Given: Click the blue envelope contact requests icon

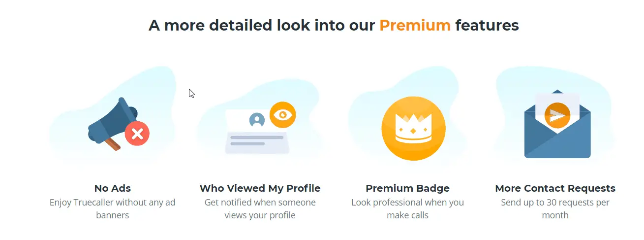Looking at the screenshot, I should 557,124.
